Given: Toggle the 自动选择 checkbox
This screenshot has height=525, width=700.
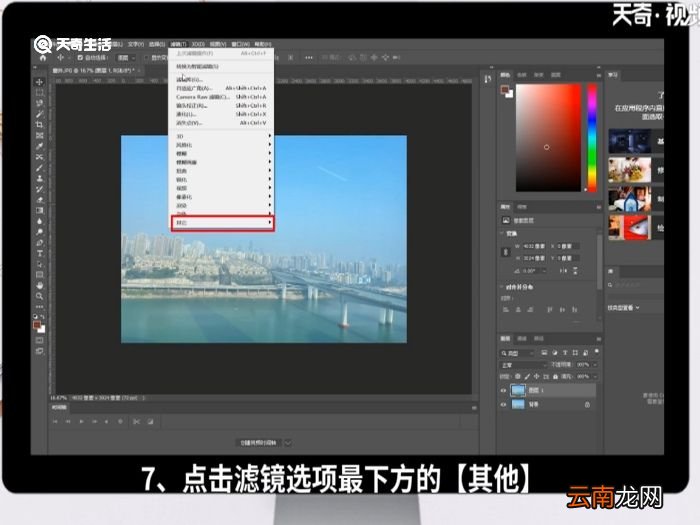Looking at the screenshot, I should tap(80, 58).
